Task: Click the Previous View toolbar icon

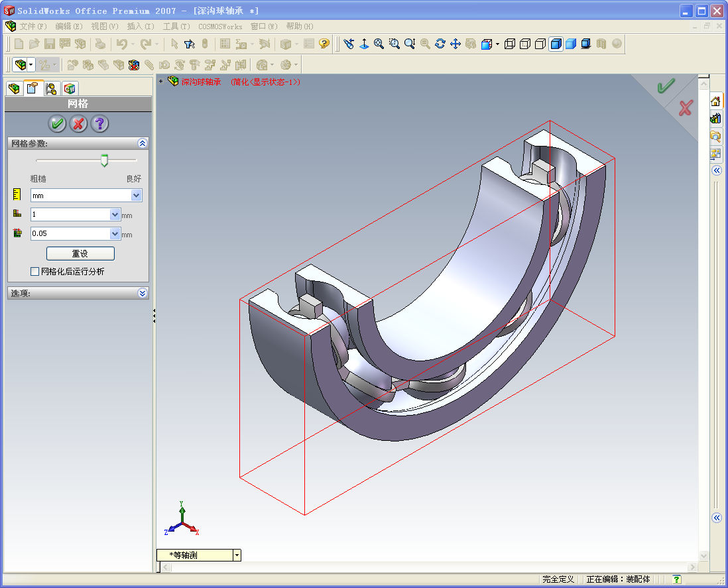Action: coord(349,44)
